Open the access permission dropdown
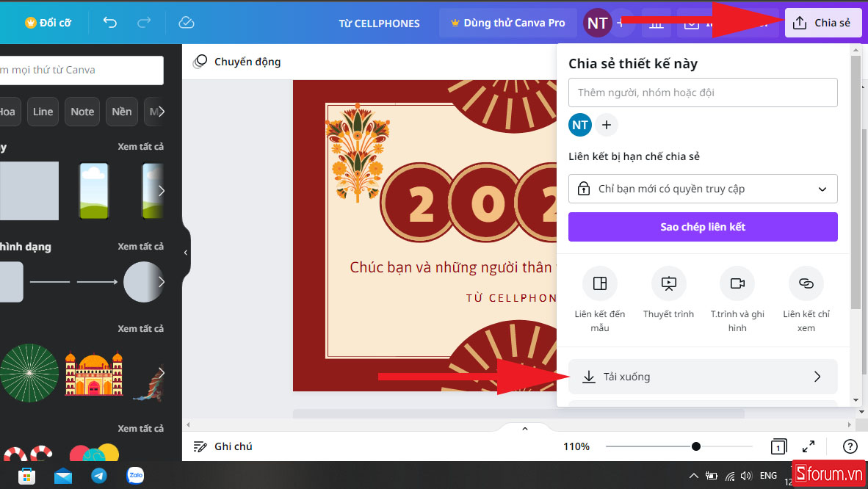The width and height of the screenshot is (868, 489). (702, 189)
